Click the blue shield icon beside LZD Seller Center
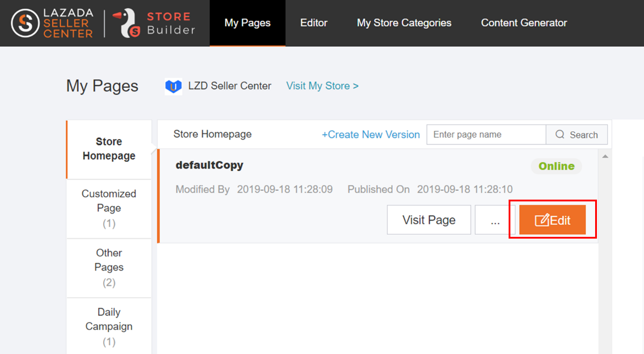 [173, 86]
